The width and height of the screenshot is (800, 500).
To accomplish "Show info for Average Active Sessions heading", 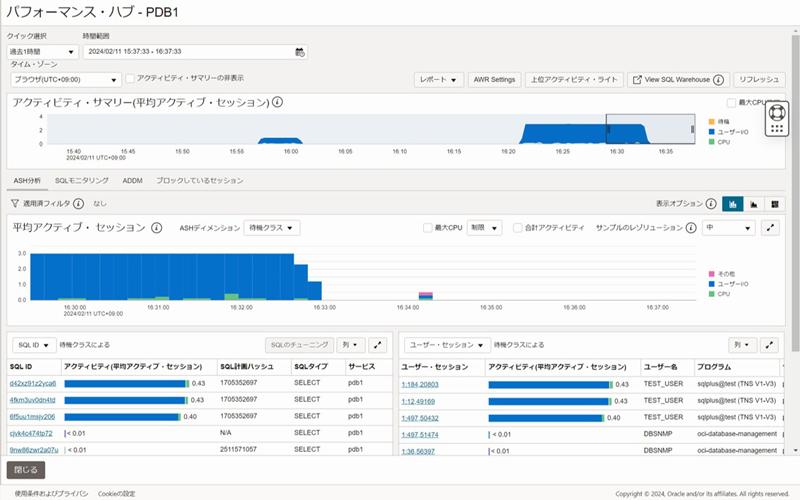I will 157,228.
